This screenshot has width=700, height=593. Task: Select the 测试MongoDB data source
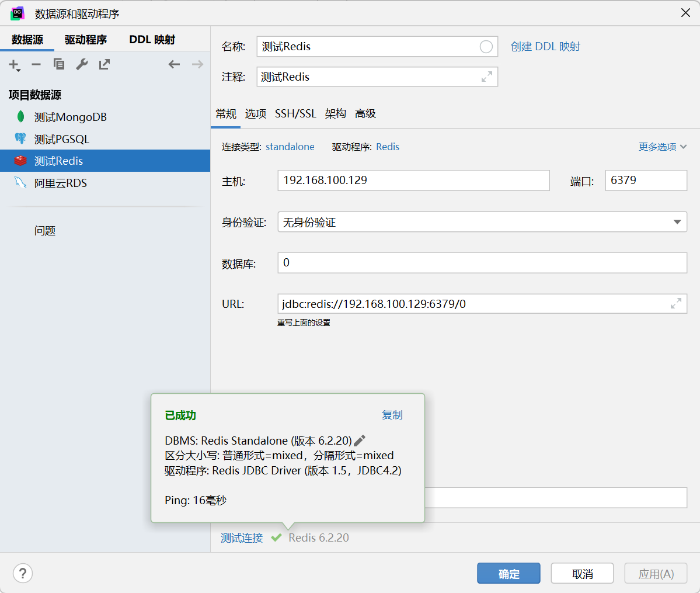pyautogui.click(x=105, y=117)
